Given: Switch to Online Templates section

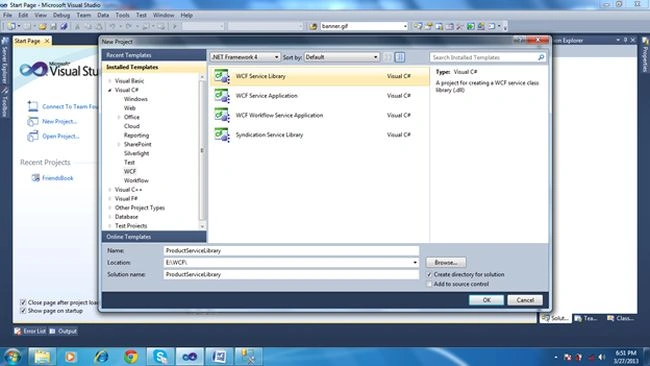Looking at the screenshot, I should 154,237.
